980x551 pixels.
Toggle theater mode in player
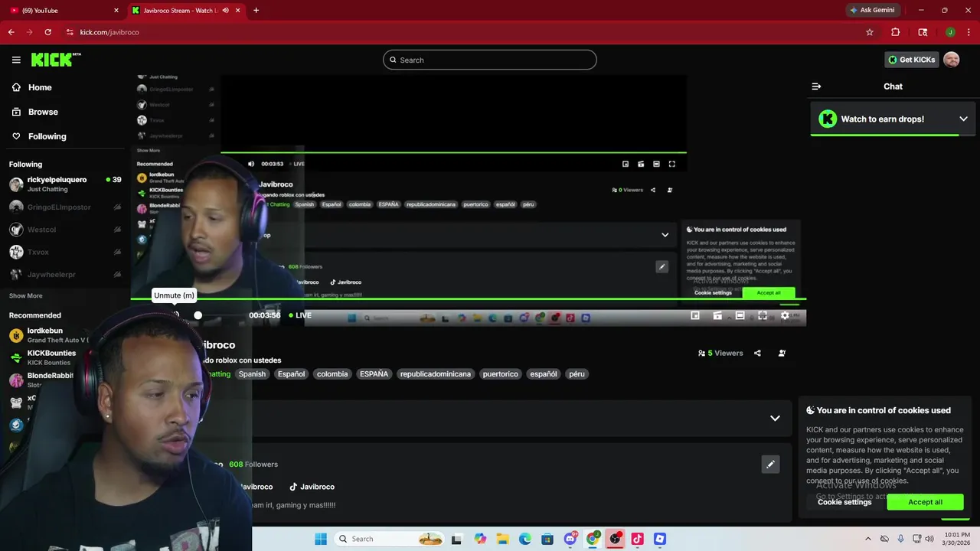click(x=740, y=315)
